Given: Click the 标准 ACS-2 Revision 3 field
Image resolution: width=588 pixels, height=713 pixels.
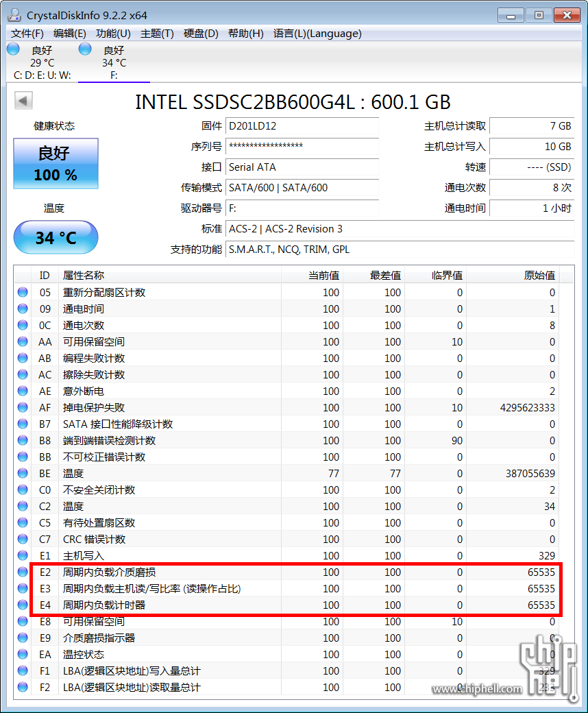Looking at the screenshot, I should (400, 229).
